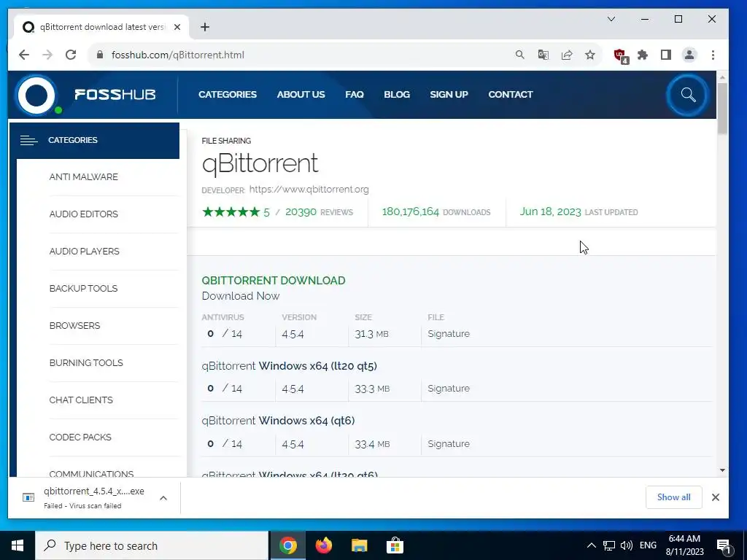Click the Chrome taskbar icon

coord(287,545)
